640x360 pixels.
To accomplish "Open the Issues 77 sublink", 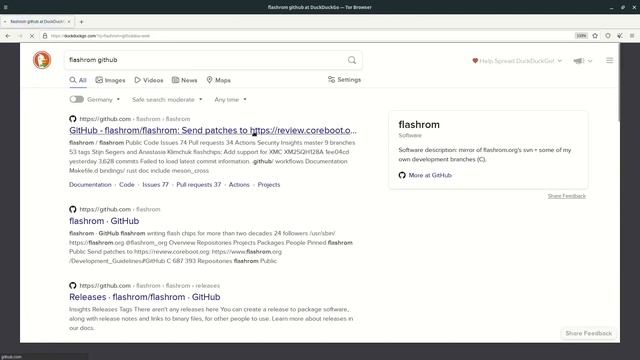I will pos(155,184).
